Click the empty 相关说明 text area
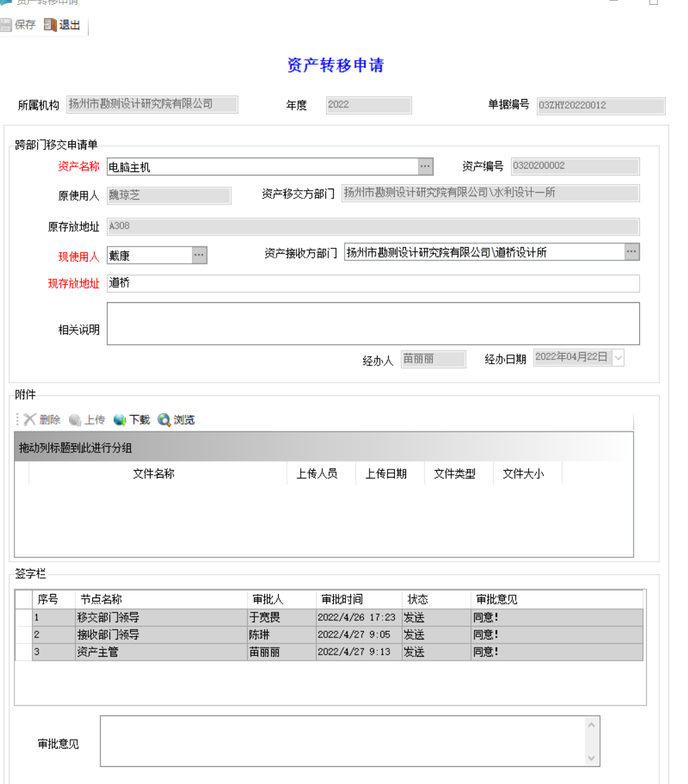688x784 pixels. point(373,324)
